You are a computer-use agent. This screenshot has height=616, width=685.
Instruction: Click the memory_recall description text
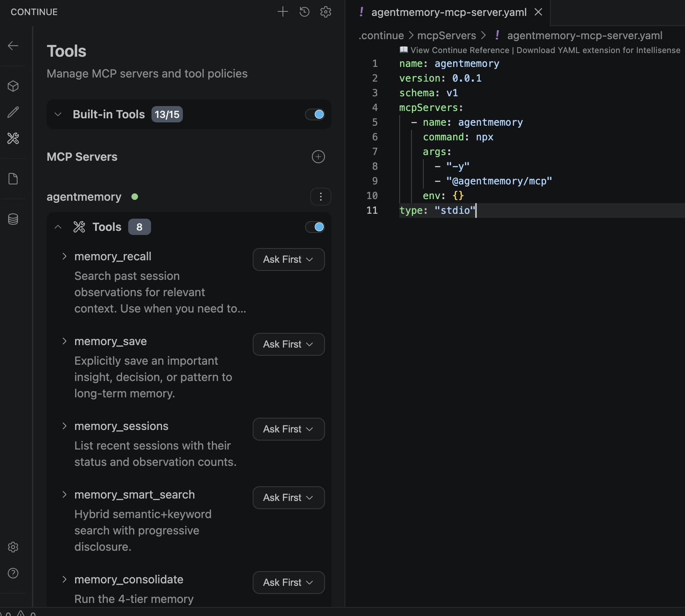[160, 292]
